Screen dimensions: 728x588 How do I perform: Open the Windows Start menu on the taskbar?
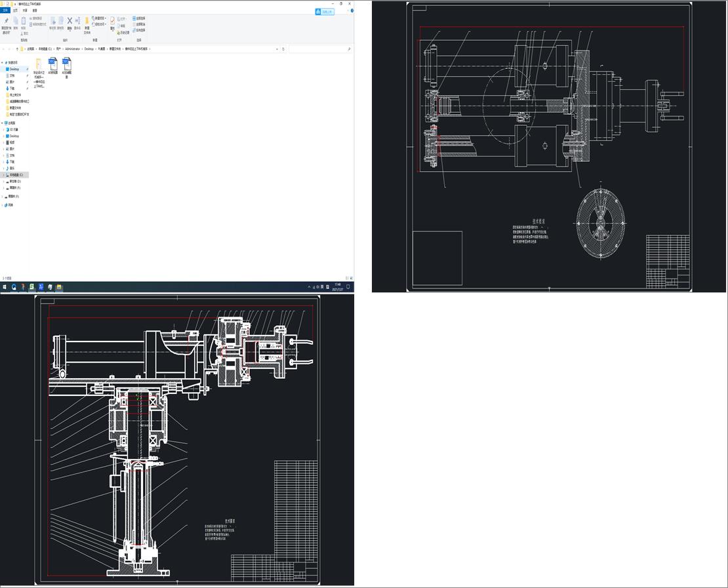5,287
